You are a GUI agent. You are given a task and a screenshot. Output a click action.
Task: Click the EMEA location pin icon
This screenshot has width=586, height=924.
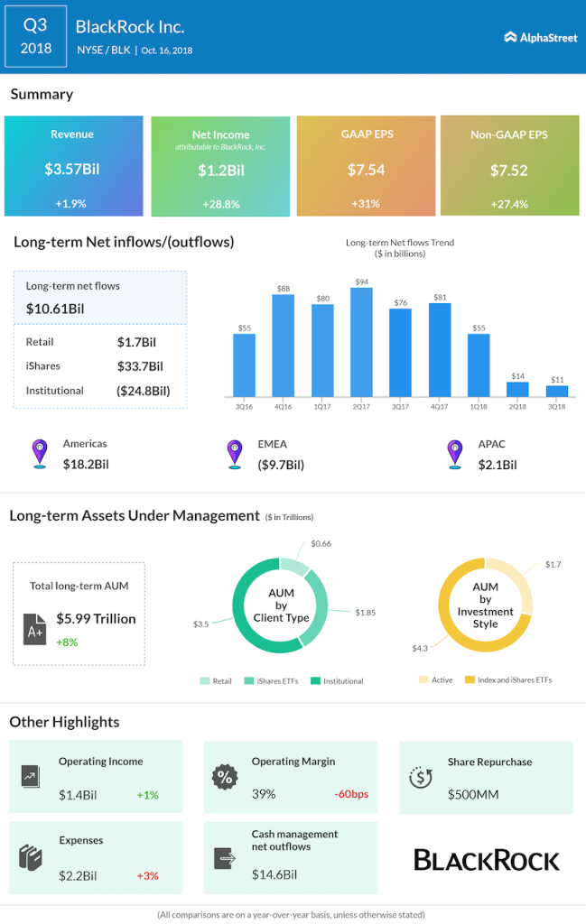[x=235, y=455]
